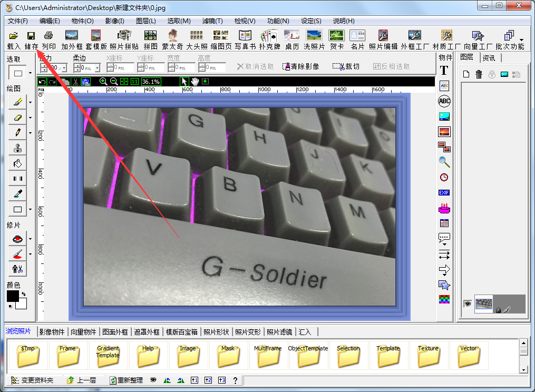Click the white background color swatch

(x=22, y=305)
